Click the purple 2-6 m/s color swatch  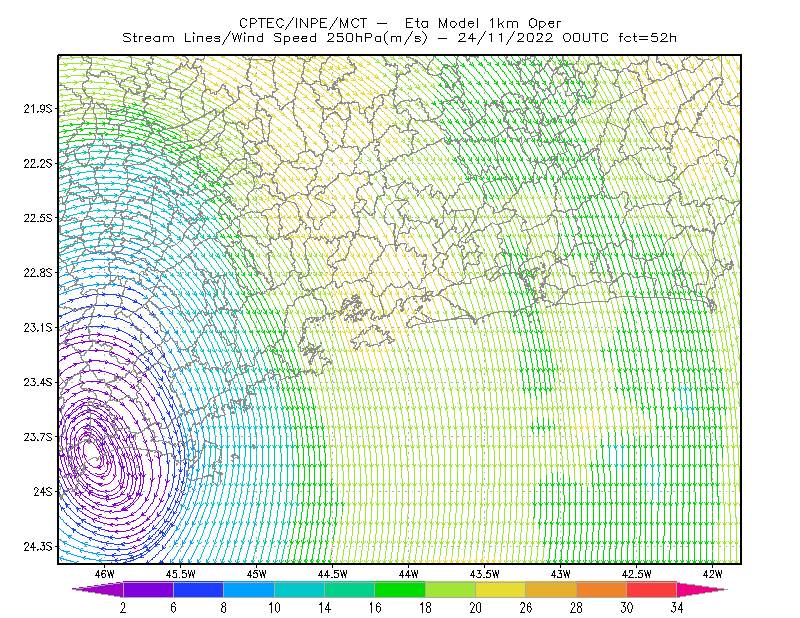tap(148, 589)
